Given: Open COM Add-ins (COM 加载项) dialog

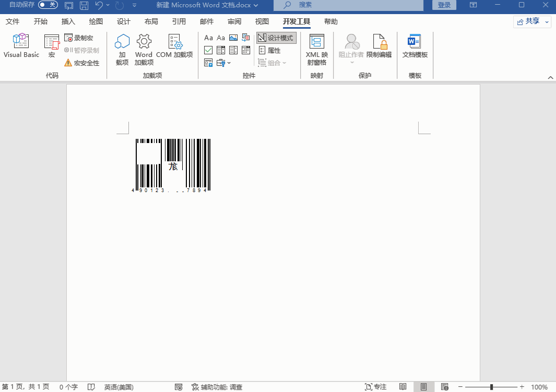Looking at the screenshot, I should tap(174, 45).
